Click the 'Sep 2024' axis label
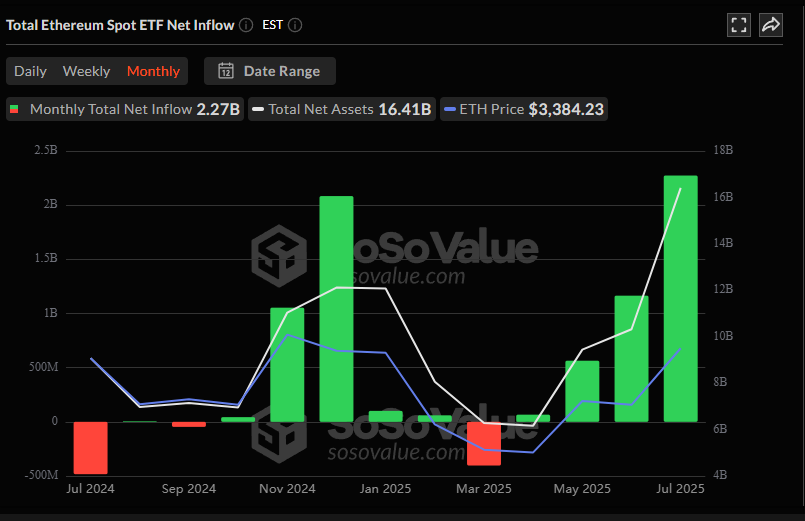The width and height of the screenshot is (805, 521). click(x=189, y=489)
